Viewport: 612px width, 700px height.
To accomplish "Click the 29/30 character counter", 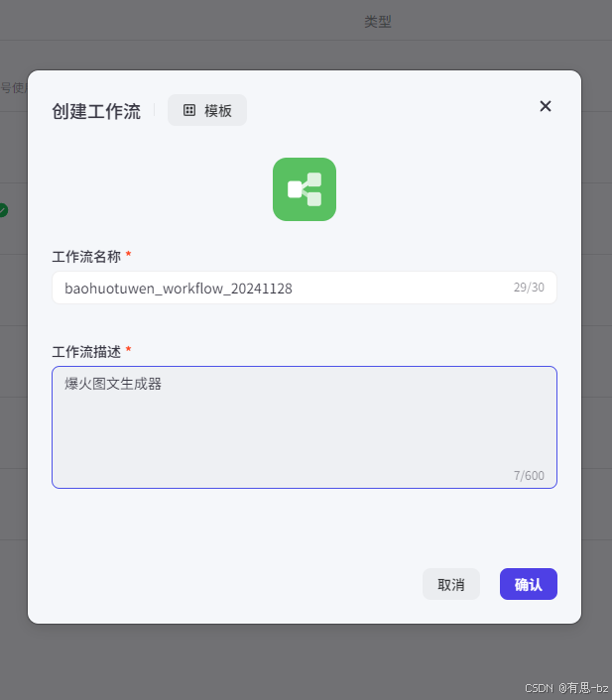I will click(x=529, y=288).
